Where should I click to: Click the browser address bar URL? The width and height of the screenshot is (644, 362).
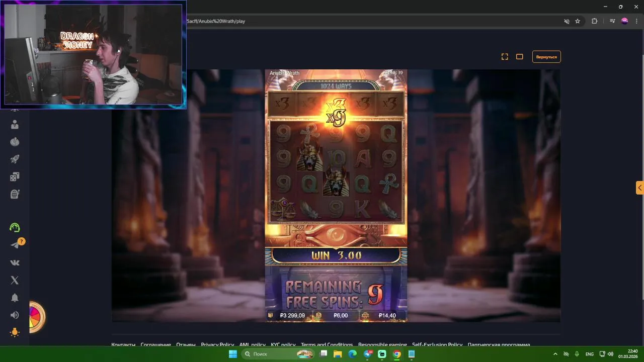[216, 21]
